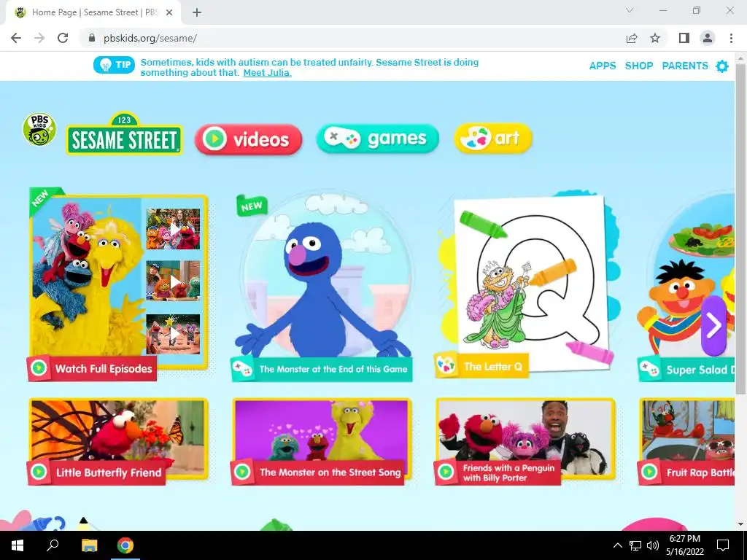747x560 pixels.
Task: Click play icon on Friends with a Penguin label
Action: coord(446,472)
